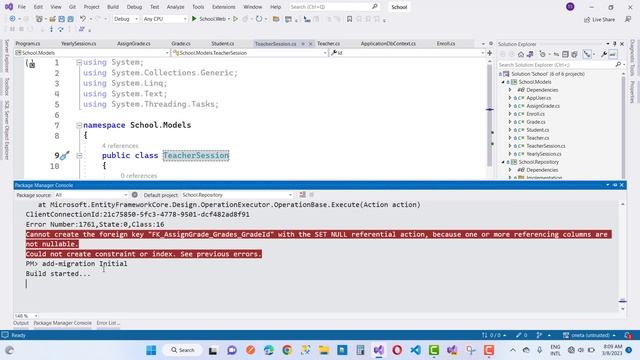Select Teacher.cs in Solution Explorer

(x=538, y=138)
